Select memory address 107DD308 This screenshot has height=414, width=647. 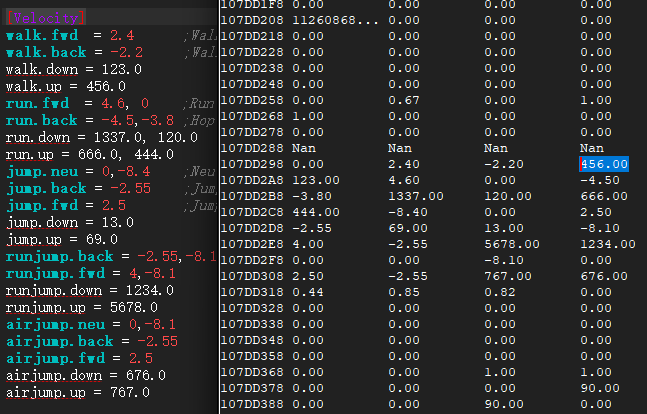tap(252, 276)
